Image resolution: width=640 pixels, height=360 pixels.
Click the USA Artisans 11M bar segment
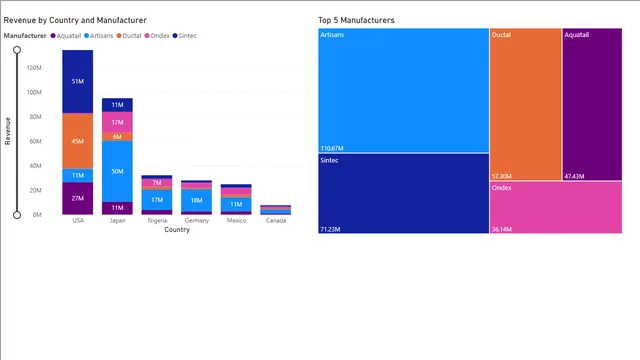tap(78, 176)
